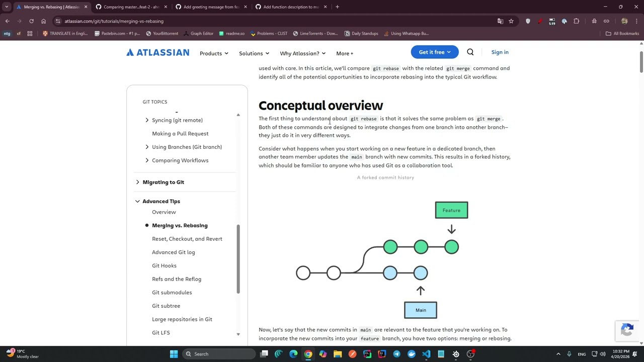This screenshot has width=644, height=362.
Task: Open Docker Desktop from the taskbar
Action: tap(412, 354)
